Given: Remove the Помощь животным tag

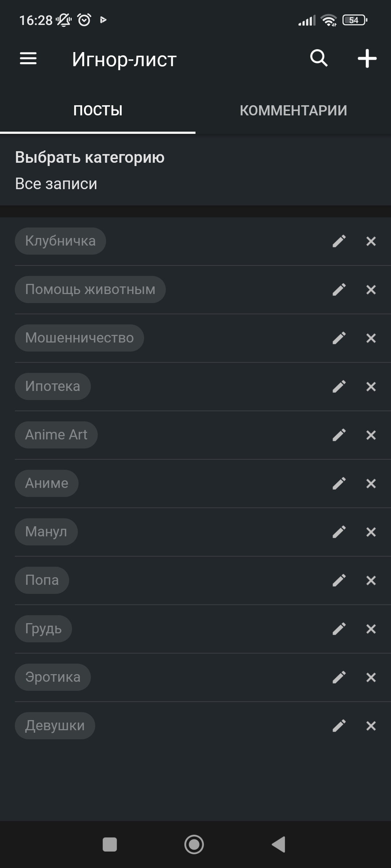Looking at the screenshot, I should [371, 290].
